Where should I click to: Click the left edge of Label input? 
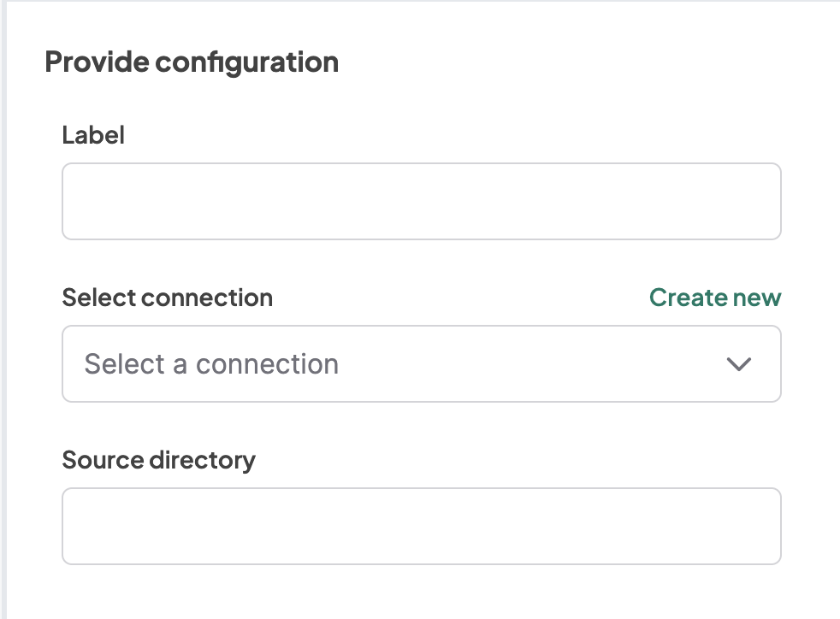72,202
